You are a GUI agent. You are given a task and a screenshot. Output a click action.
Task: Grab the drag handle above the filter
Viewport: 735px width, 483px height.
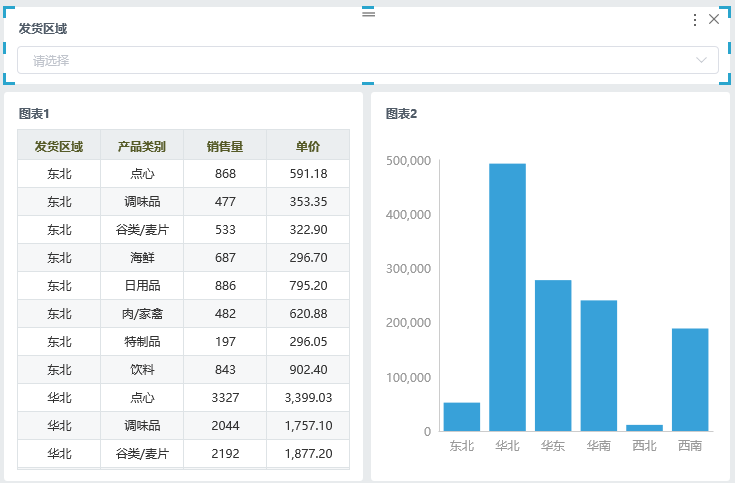coord(368,13)
